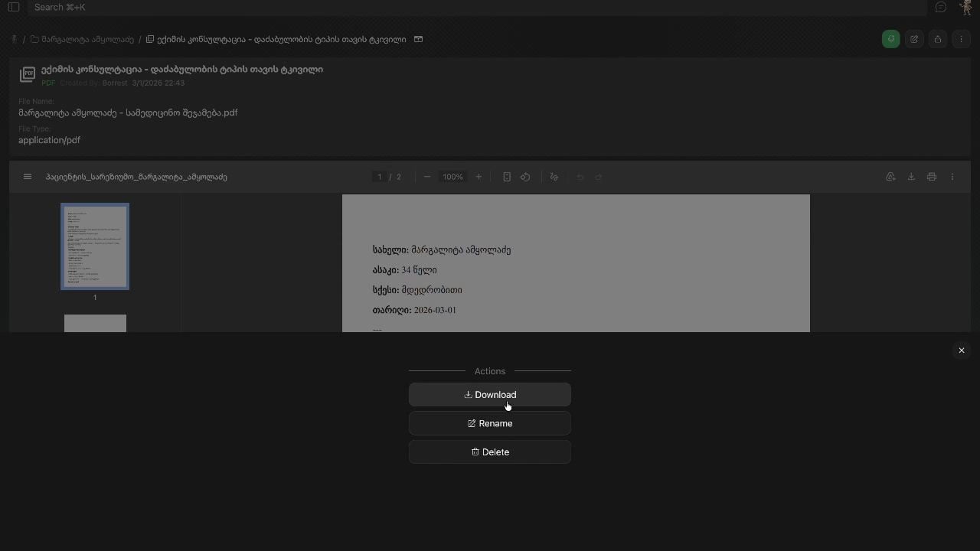This screenshot has width=980, height=551.
Task: Select the PDF draw annotation tool
Action: [554, 177]
